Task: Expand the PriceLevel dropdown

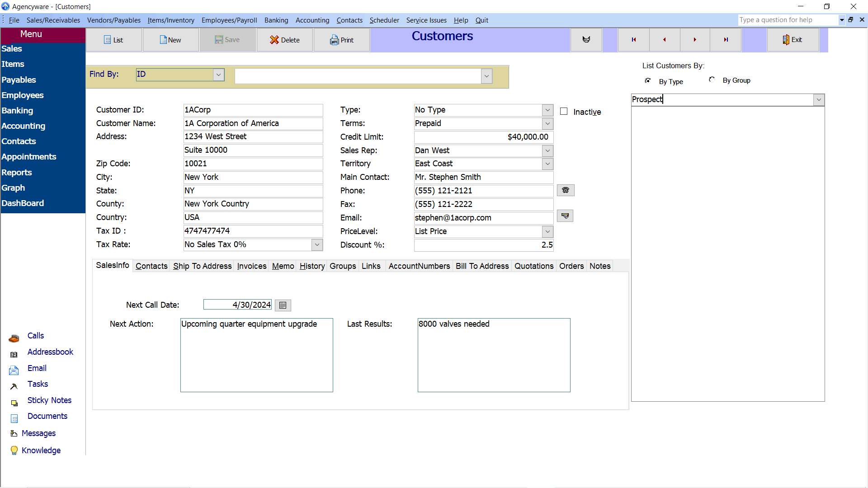Action: click(547, 231)
